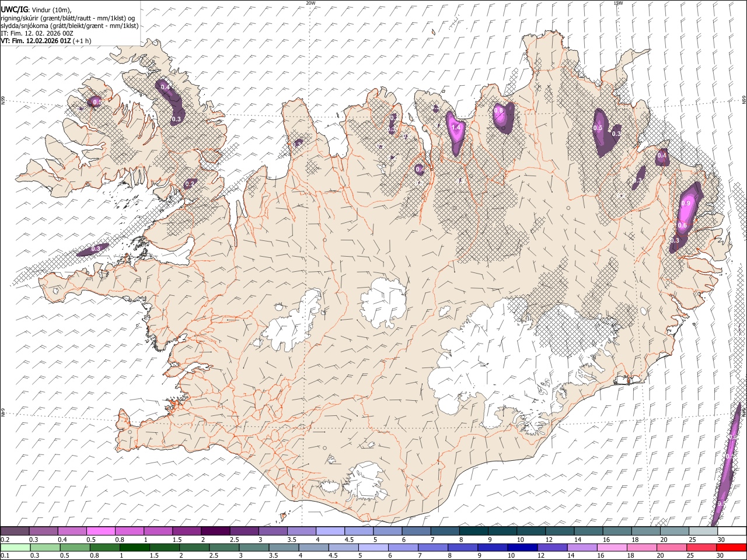Click the bottom-row pale green swatch from 0.1 to 0.3
The height and width of the screenshot is (560, 747).
(15, 548)
